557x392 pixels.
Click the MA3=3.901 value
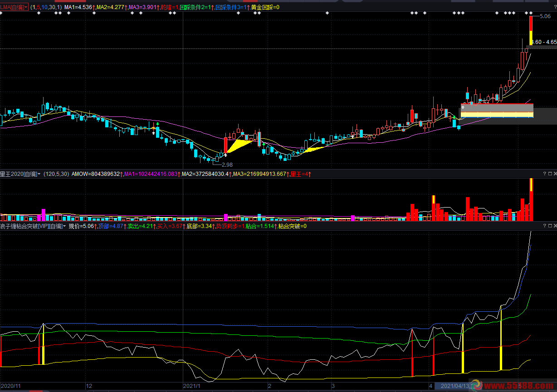tap(142, 7)
